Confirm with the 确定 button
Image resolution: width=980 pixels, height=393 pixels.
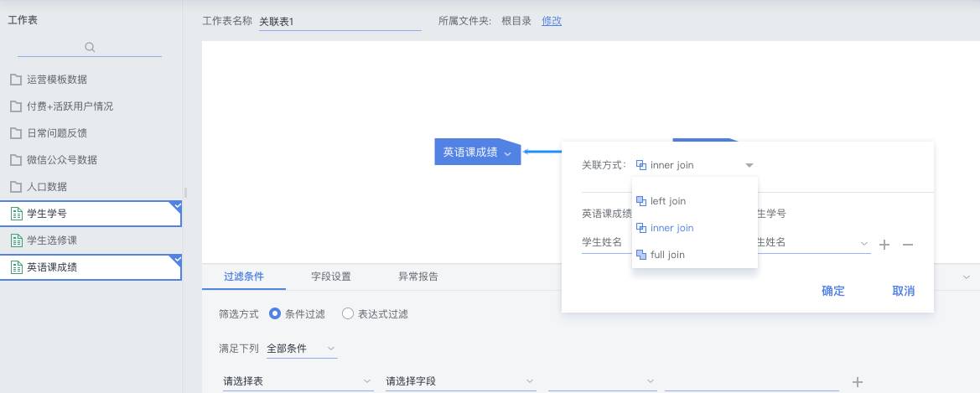(833, 291)
